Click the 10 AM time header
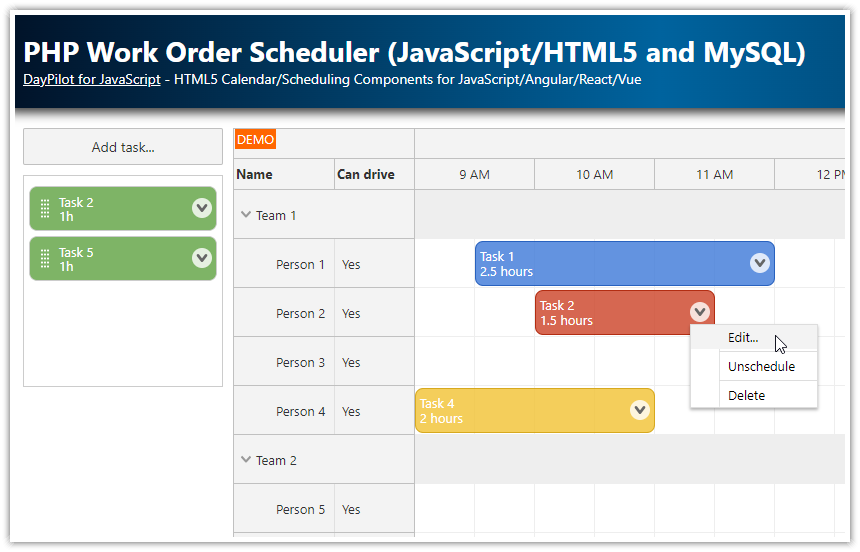 (595, 174)
